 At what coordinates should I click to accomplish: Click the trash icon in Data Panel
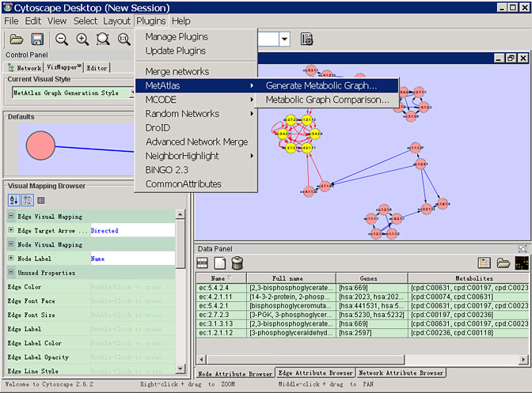click(x=237, y=263)
